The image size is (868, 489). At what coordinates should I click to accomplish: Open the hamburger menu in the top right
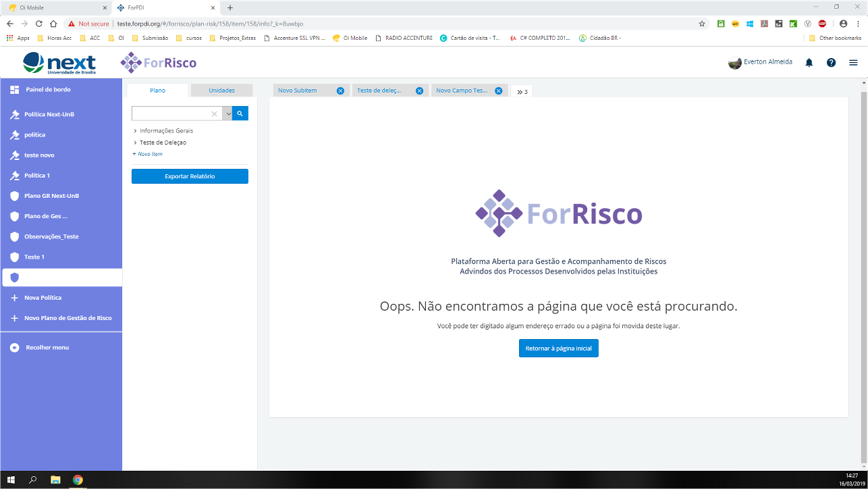tap(852, 61)
